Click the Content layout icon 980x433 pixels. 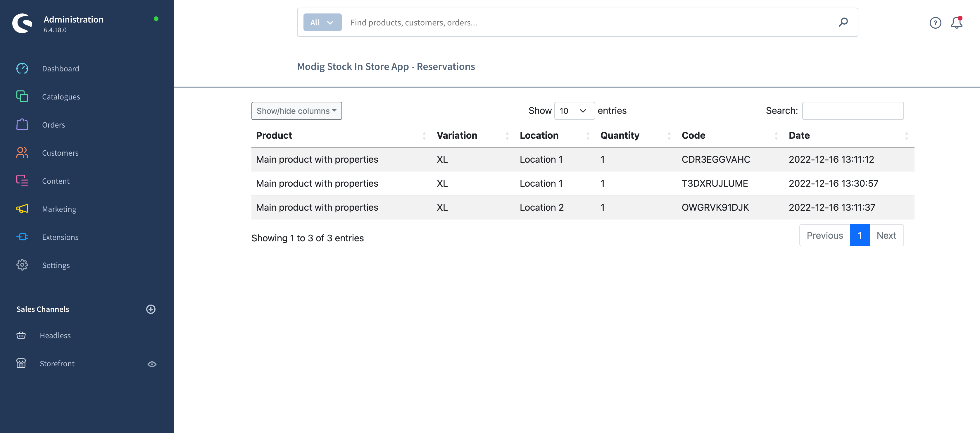22,181
